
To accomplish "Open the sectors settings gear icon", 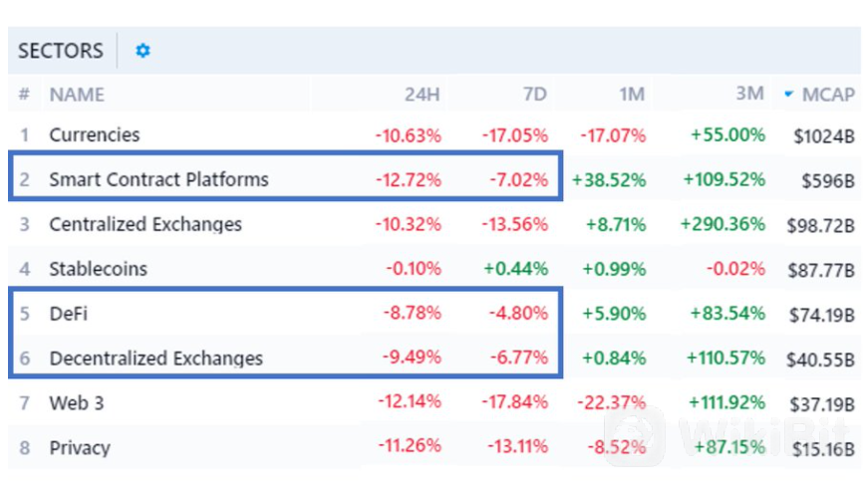I will coord(143,51).
